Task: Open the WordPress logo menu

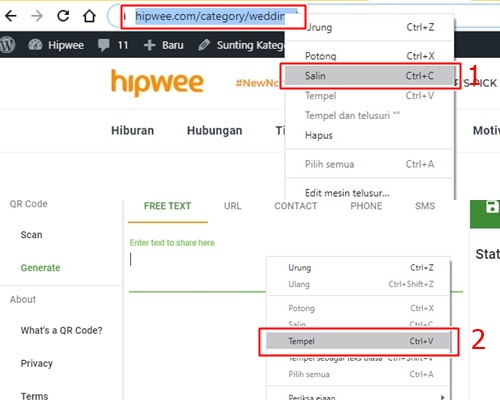Action: (x=8, y=45)
